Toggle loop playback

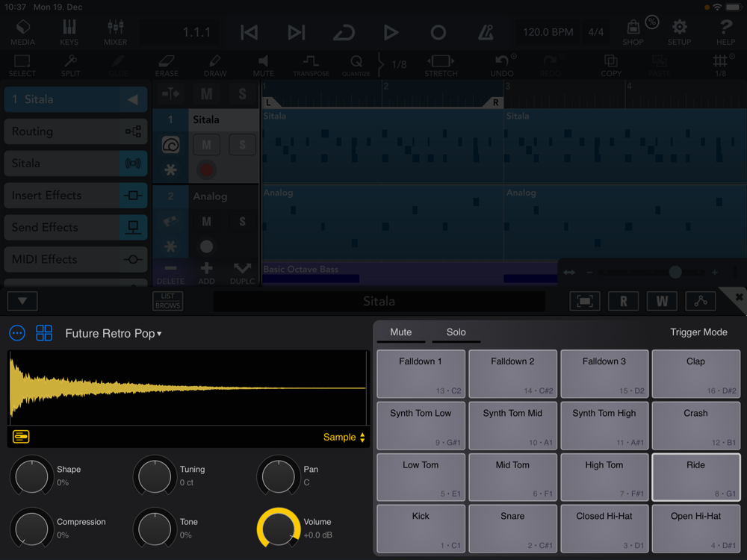(344, 32)
